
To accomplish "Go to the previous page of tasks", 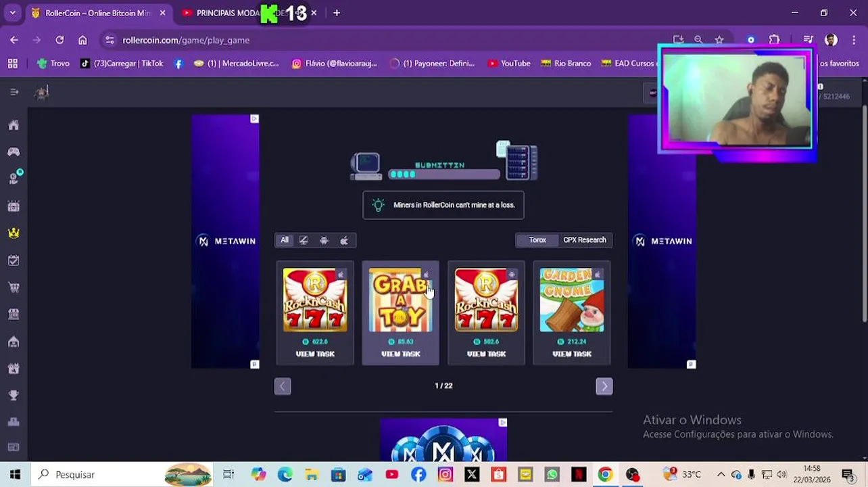I will (283, 386).
